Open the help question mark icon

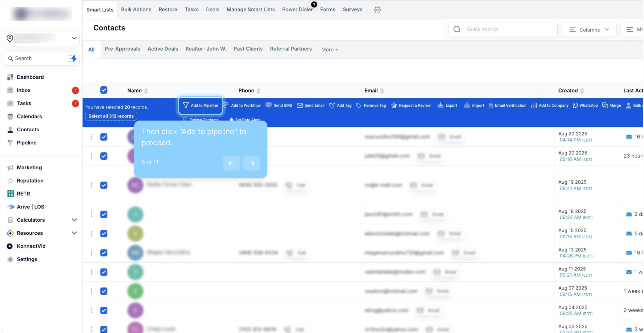coord(314,4)
